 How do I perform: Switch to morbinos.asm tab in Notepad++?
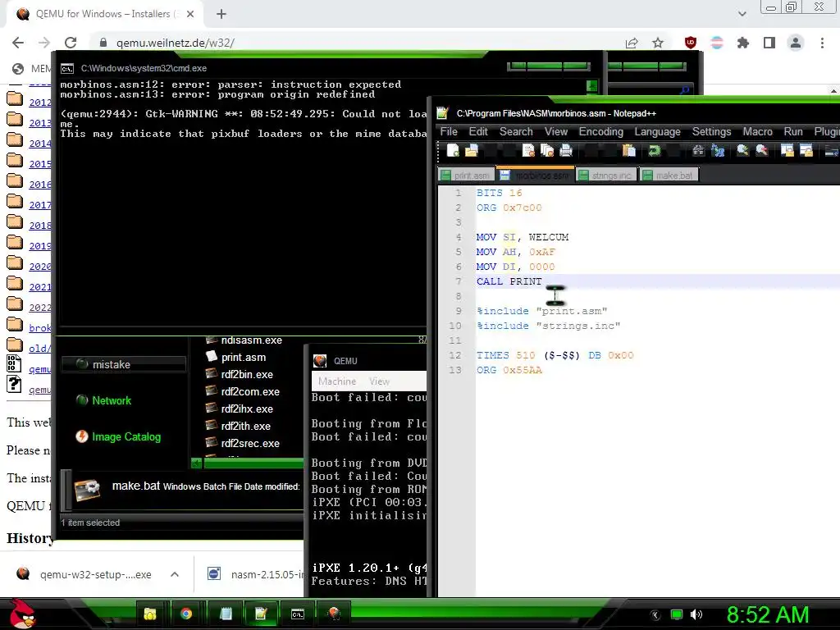535,175
